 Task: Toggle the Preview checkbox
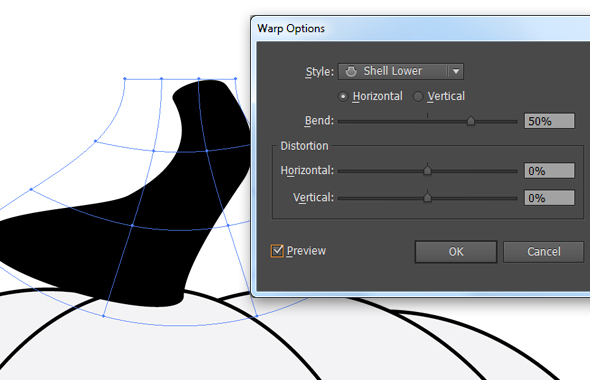click(277, 251)
